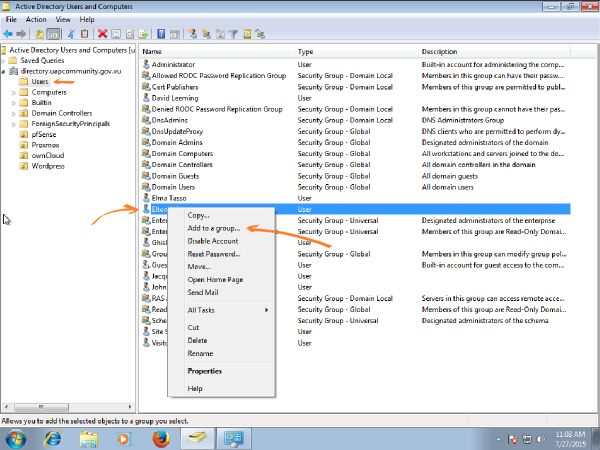The image size is (600, 450).
Task: Click the Create new organizational unit icon
Action: coord(220,34)
